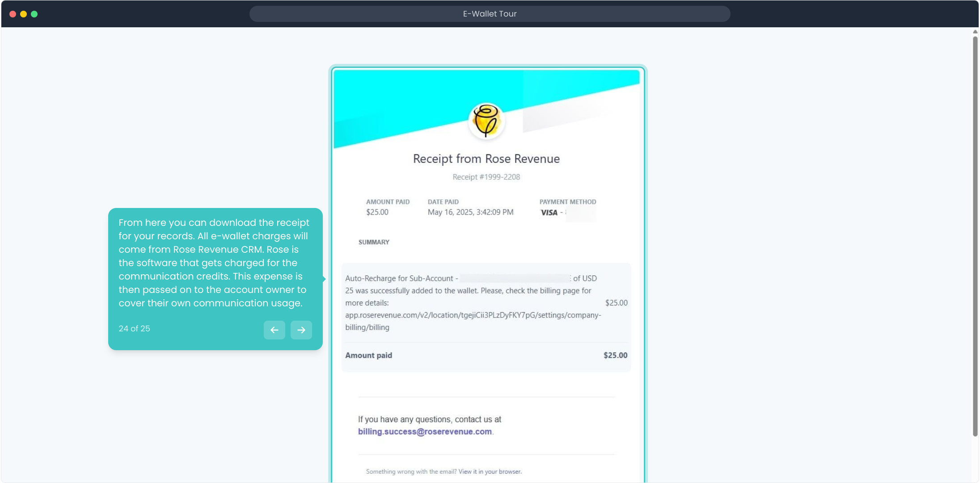Click receipt number #1999-2208
The image size is (980, 483).
(x=486, y=177)
